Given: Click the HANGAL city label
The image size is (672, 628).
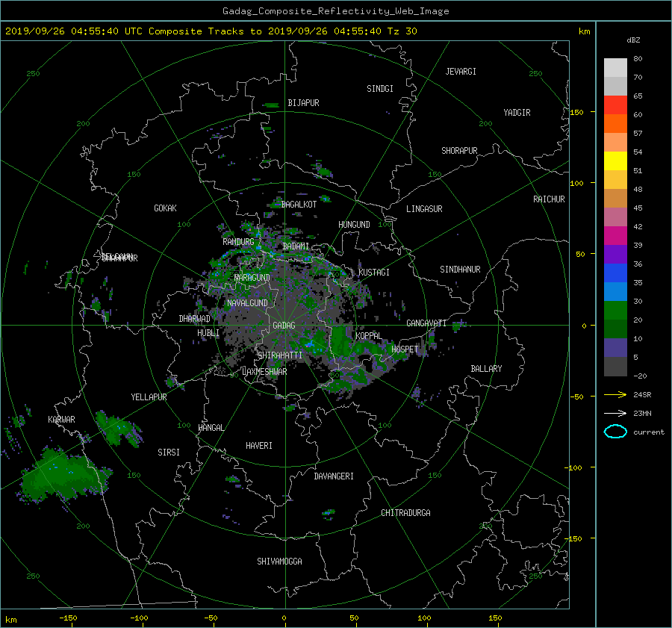Looking at the screenshot, I should 211,428.
